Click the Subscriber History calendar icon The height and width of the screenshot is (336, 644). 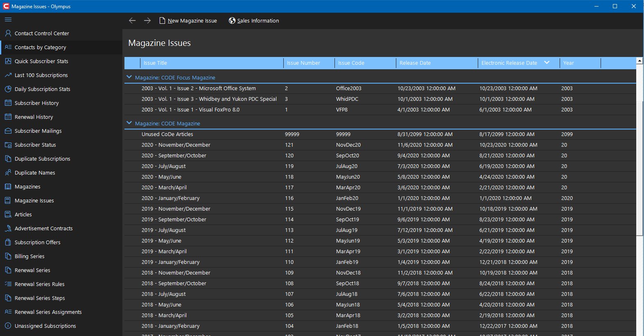[x=8, y=103]
